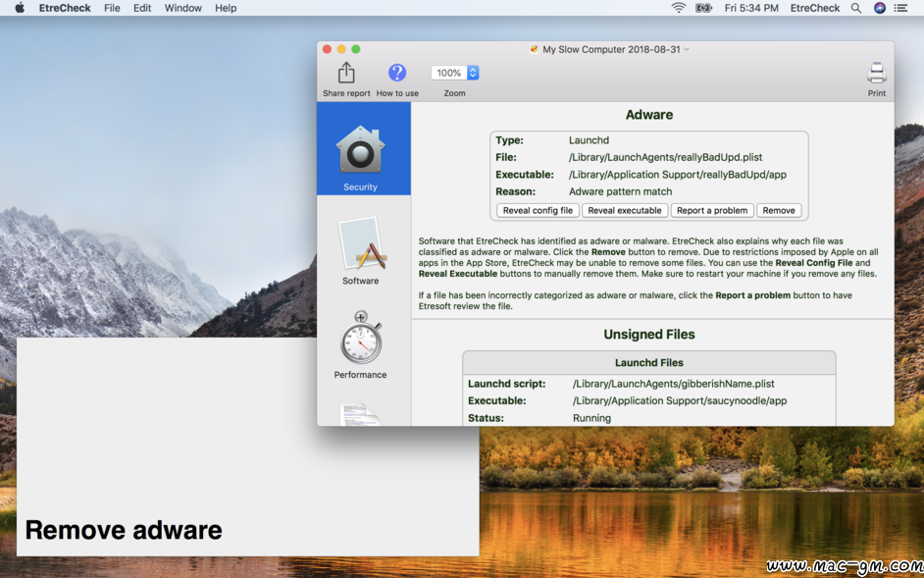Expand the title dropdown arrow next to document name
Viewport: 924px width, 578px height.
pos(686,49)
